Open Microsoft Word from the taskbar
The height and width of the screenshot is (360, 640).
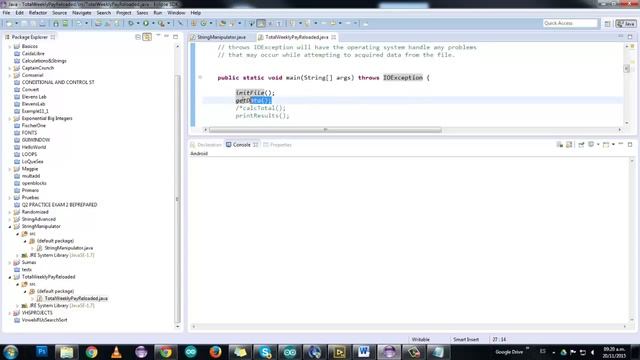tap(364, 352)
